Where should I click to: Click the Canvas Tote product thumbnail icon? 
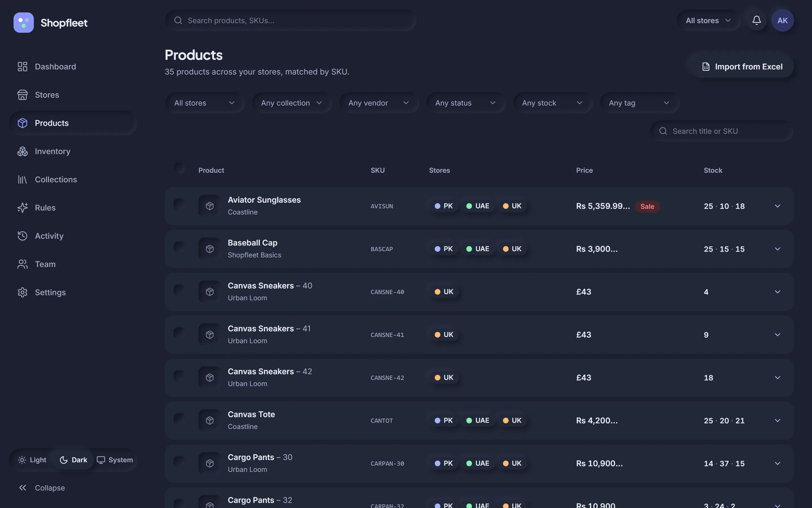pos(210,420)
